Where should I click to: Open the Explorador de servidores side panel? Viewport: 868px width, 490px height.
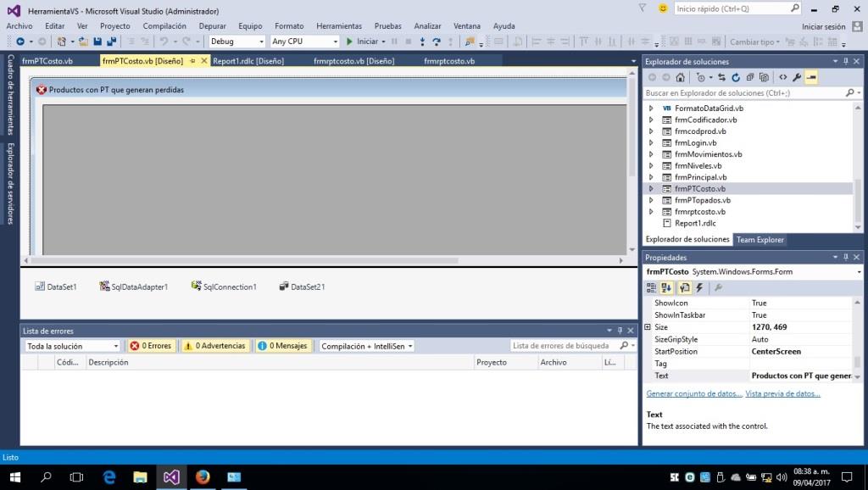10,183
